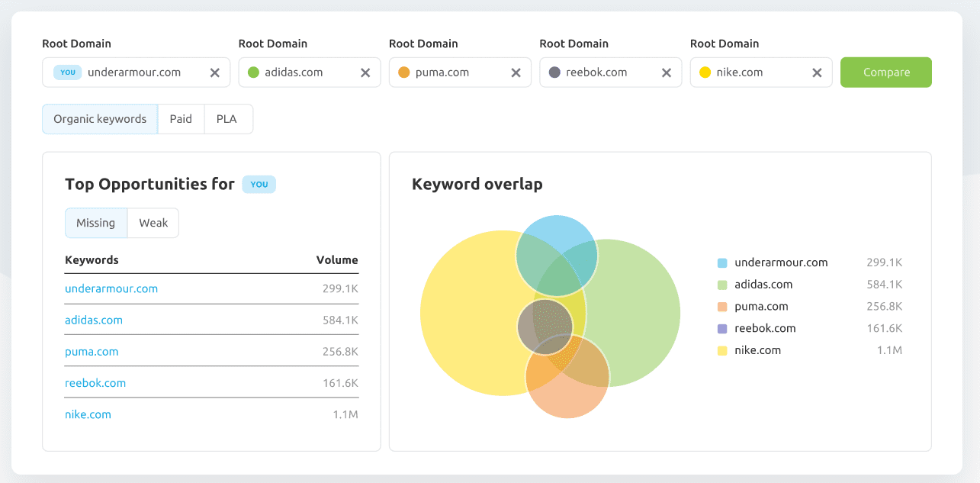Open the adidas.com link in the keywords table
980x483 pixels.
[x=94, y=320]
